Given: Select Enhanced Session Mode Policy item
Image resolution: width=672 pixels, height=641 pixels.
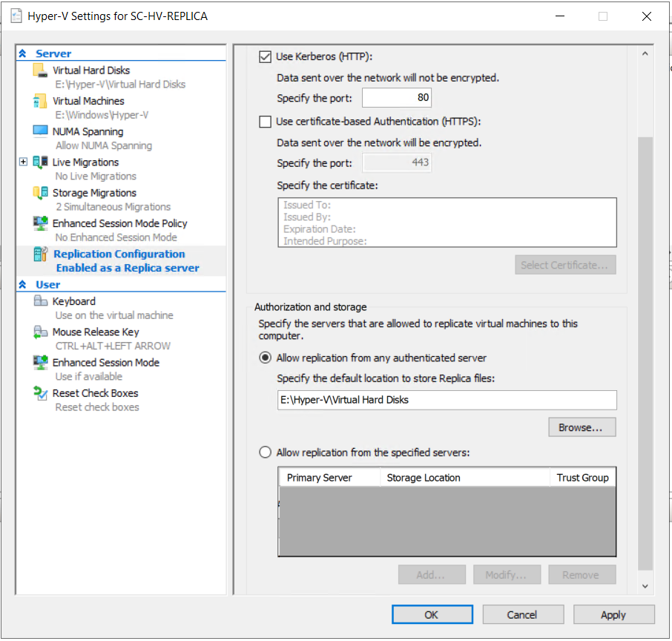Looking at the screenshot, I should [x=120, y=223].
